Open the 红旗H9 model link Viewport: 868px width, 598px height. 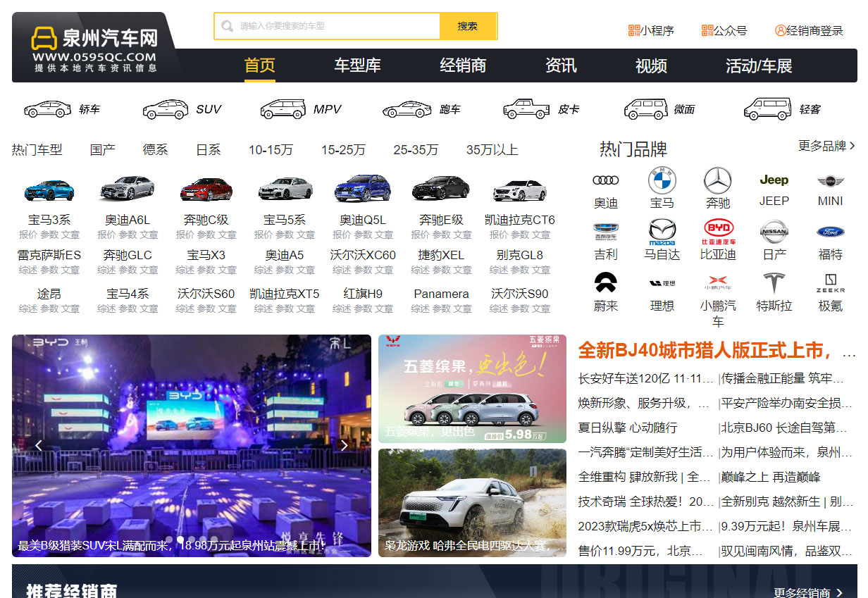[363, 294]
